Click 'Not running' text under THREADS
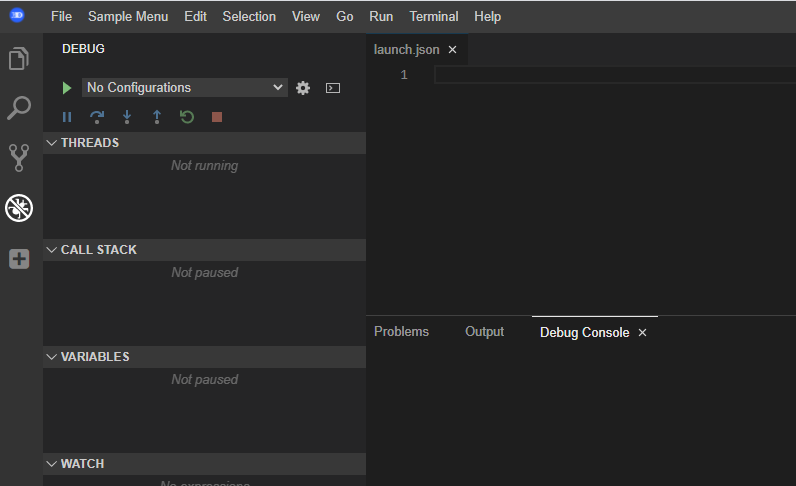 pyautogui.click(x=205, y=166)
